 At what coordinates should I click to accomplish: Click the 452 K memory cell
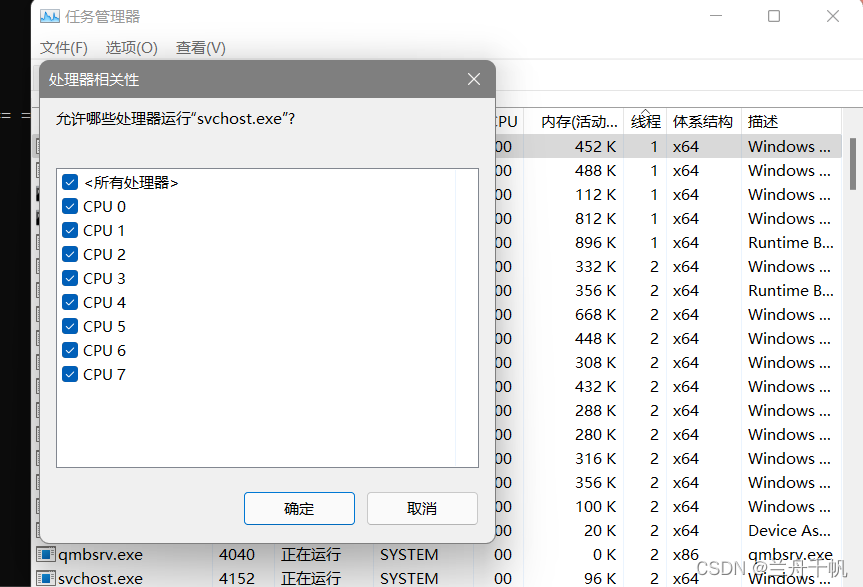tap(596, 146)
